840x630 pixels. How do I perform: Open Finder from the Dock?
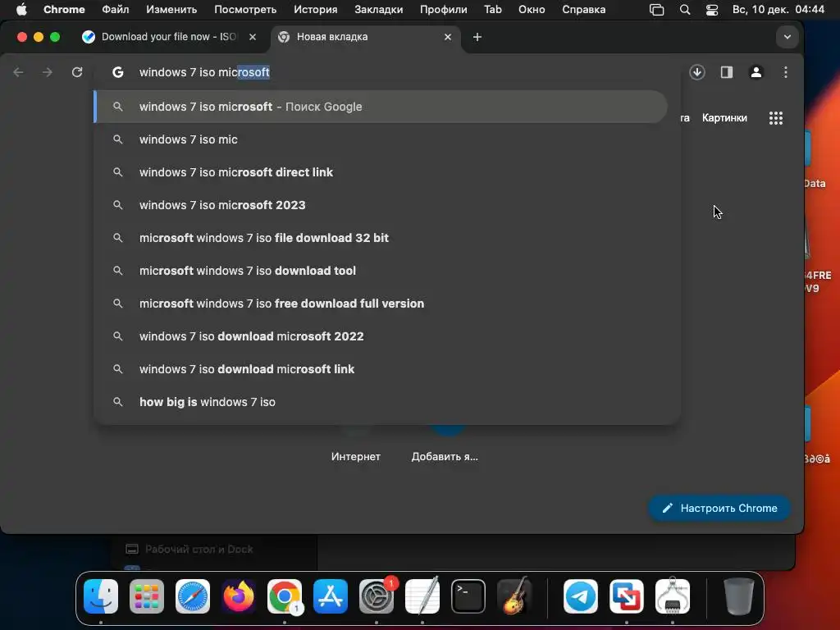(x=101, y=596)
